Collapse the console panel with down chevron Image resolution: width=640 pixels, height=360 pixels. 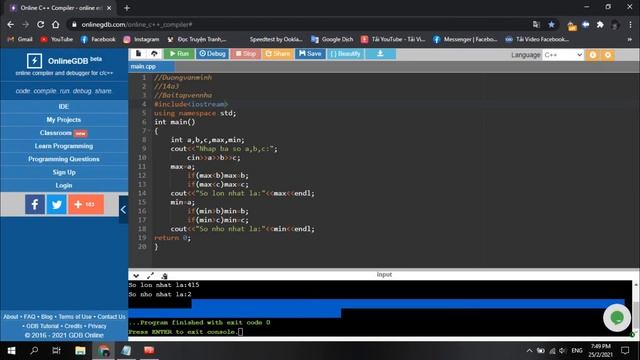click(x=136, y=276)
